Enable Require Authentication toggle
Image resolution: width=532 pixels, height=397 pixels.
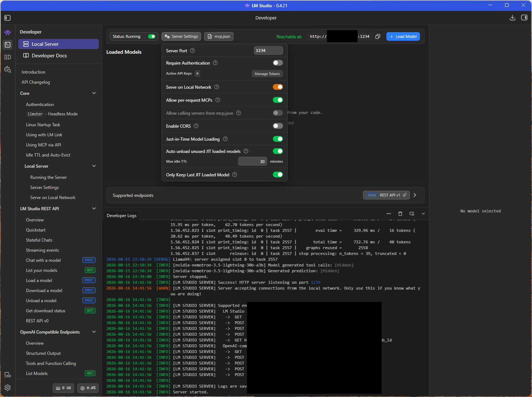[x=278, y=63]
